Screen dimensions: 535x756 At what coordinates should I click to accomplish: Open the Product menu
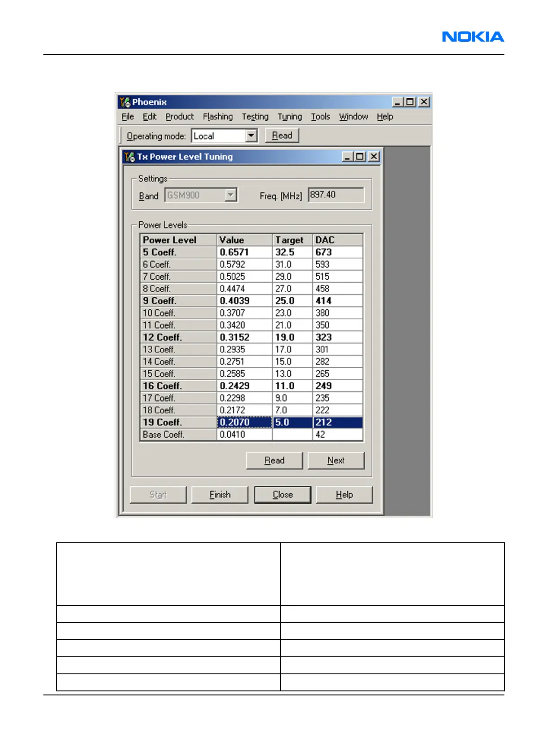pos(180,117)
